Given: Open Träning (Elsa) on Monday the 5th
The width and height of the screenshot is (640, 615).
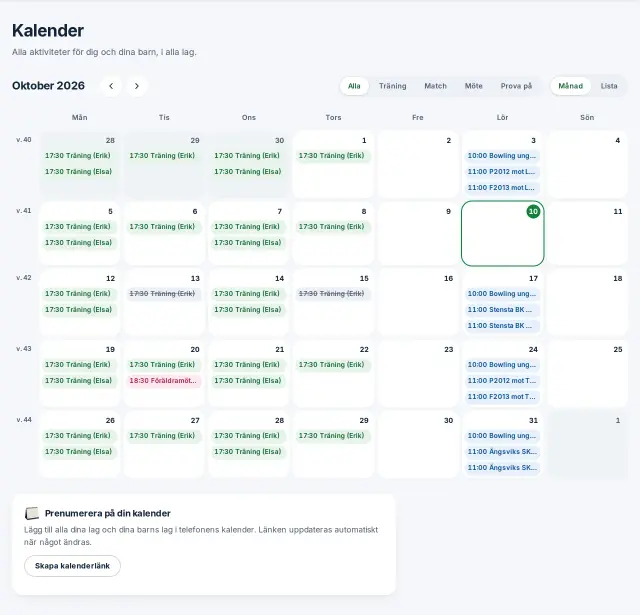Looking at the screenshot, I should click(78, 243).
